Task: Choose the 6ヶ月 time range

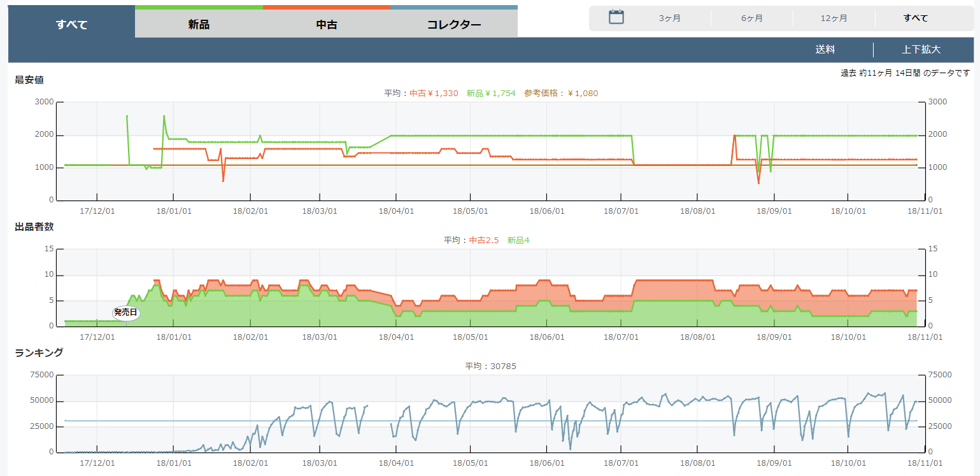Action: (x=752, y=18)
